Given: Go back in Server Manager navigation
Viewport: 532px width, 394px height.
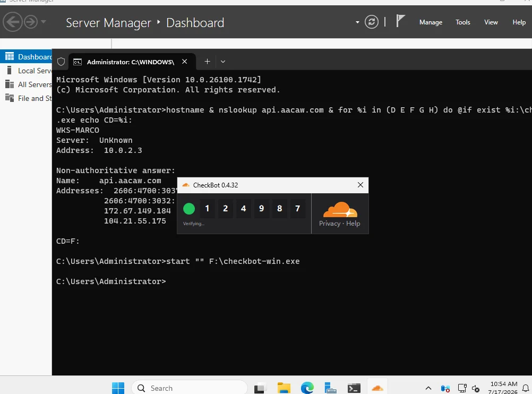Looking at the screenshot, I should [x=13, y=22].
